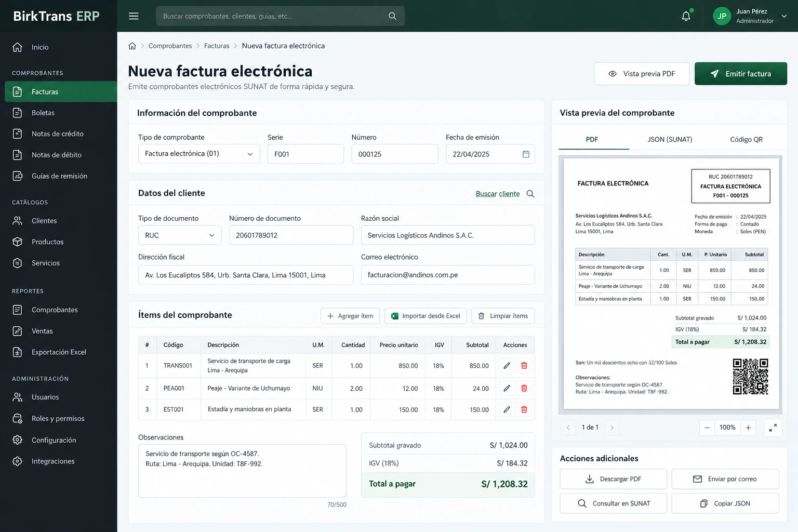
Task: Click the Consultar en SUNAT button
Action: coord(614,503)
